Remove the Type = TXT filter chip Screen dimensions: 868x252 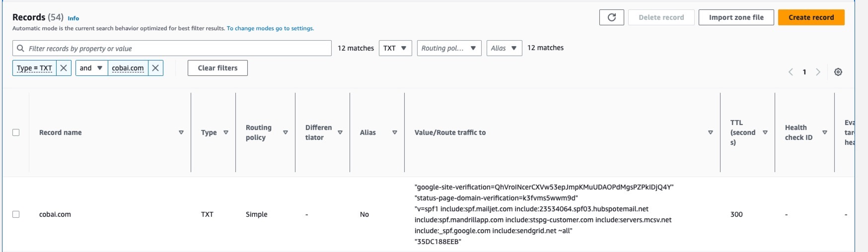[x=64, y=68]
